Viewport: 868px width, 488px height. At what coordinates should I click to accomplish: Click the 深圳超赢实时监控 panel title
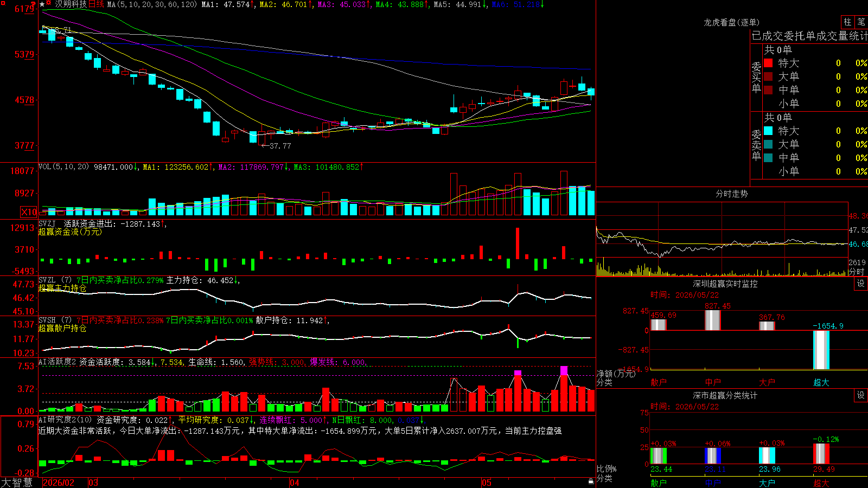click(725, 284)
